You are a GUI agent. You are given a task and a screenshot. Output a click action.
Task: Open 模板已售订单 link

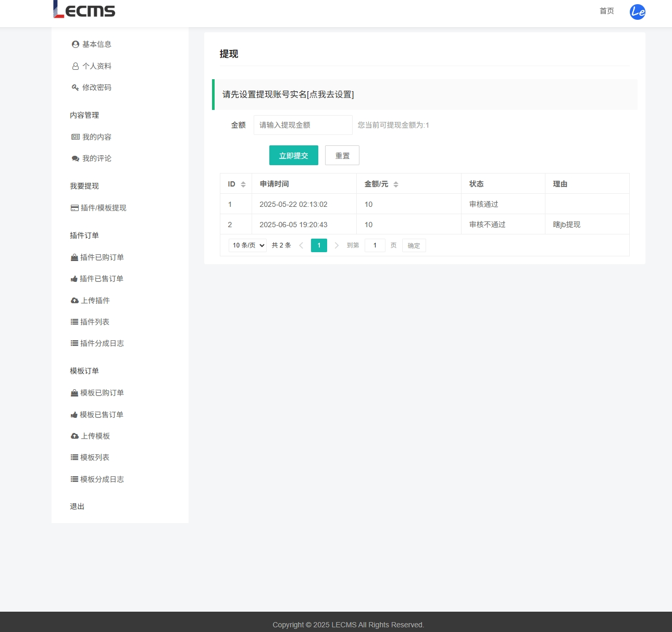[x=102, y=415]
